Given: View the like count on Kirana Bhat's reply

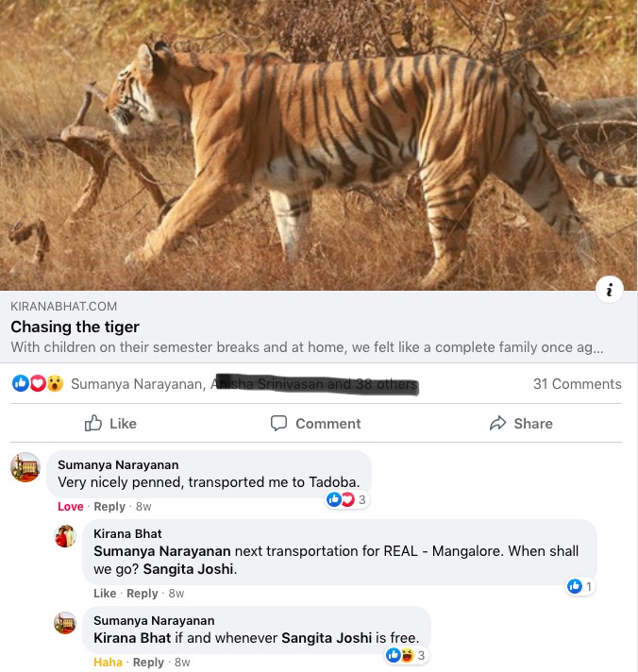Looking at the screenshot, I should click(x=579, y=587).
